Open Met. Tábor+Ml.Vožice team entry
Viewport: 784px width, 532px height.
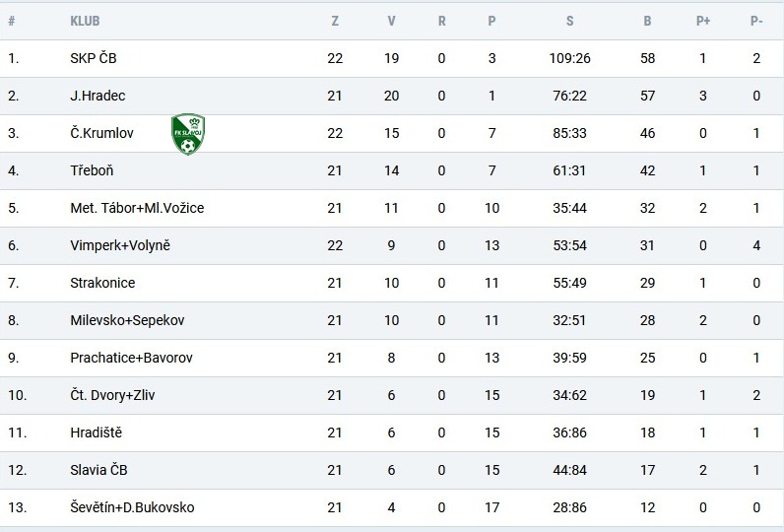(x=137, y=208)
